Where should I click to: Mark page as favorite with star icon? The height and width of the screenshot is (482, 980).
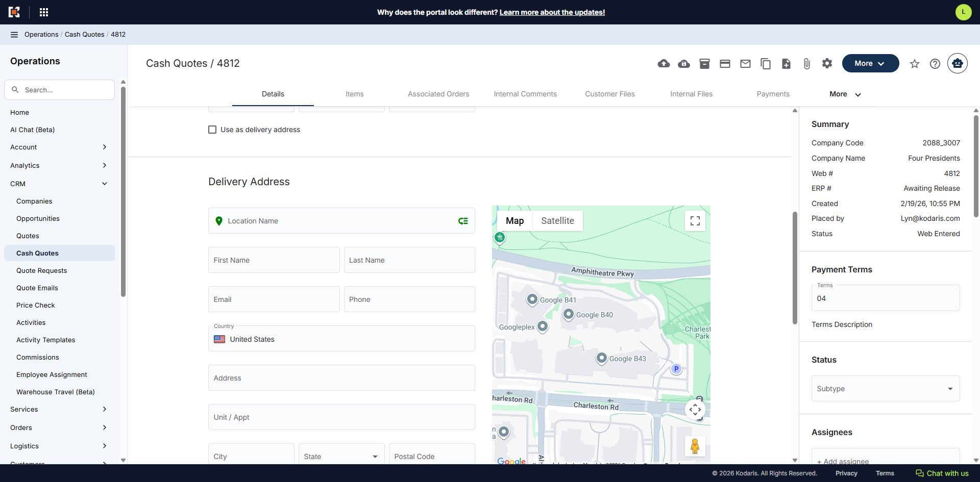pos(915,64)
